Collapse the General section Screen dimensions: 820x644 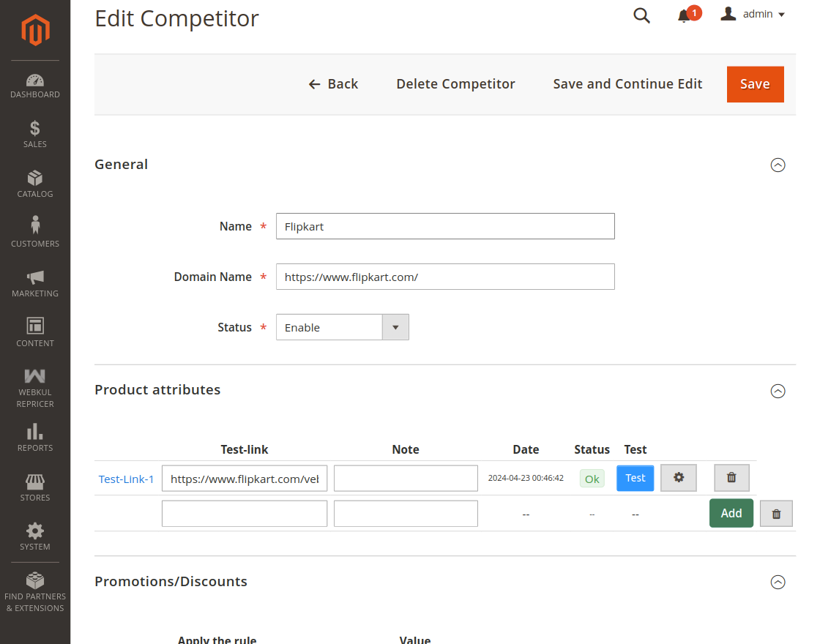778,165
